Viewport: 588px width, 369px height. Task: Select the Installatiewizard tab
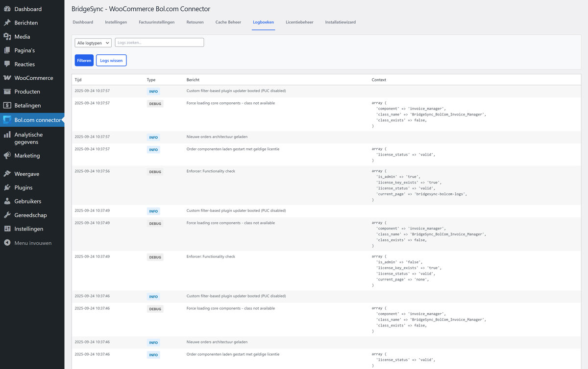[340, 22]
